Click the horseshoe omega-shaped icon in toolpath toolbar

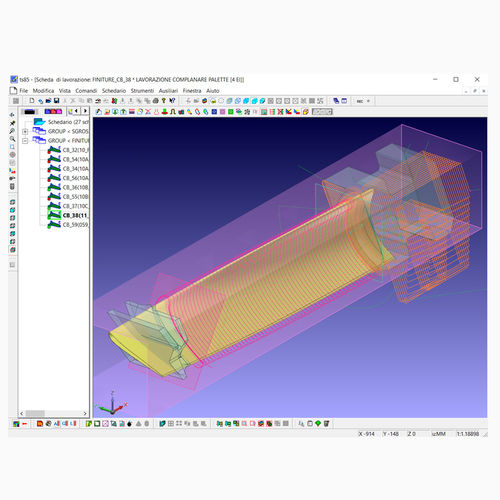(x=173, y=112)
